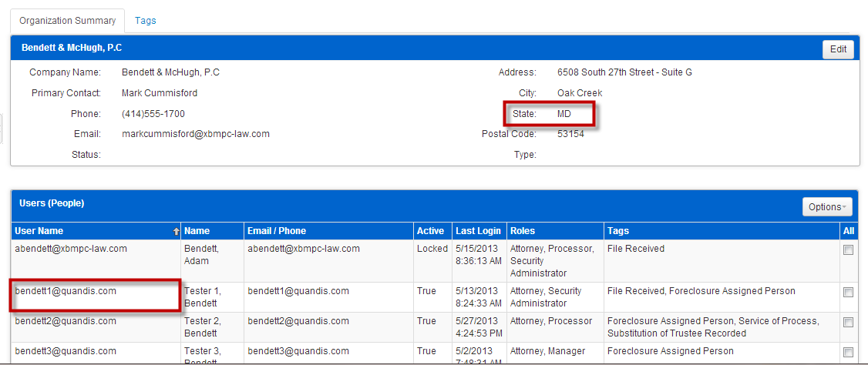Click the email cell bendett2@quandis.com
Image resolution: width=868 pixels, height=365 pixels.
(298, 321)
